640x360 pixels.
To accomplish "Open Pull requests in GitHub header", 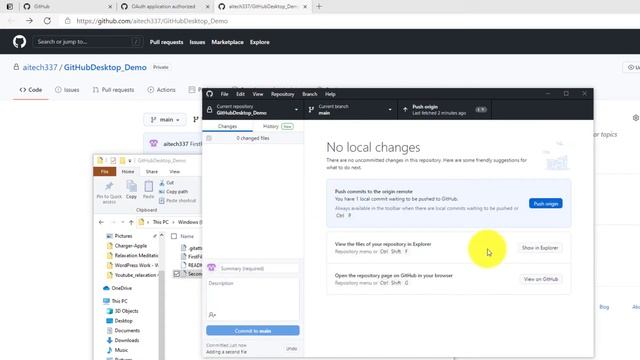I will (166, 42).
